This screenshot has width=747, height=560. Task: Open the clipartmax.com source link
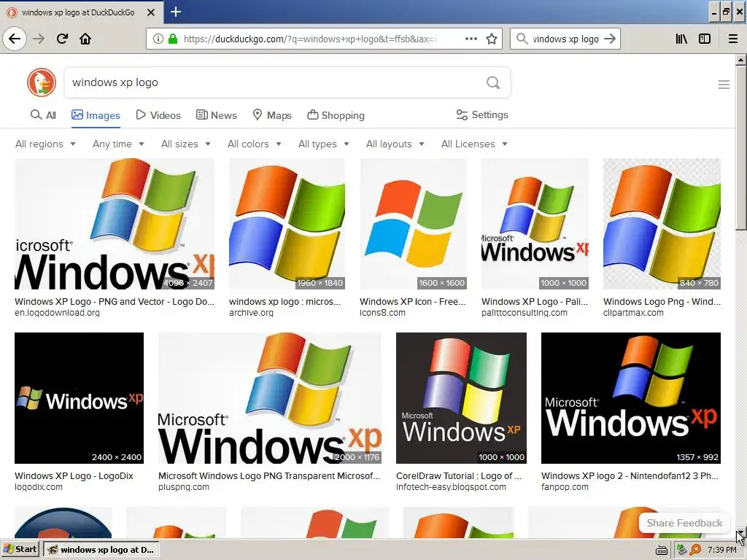[x=633, y=313]
